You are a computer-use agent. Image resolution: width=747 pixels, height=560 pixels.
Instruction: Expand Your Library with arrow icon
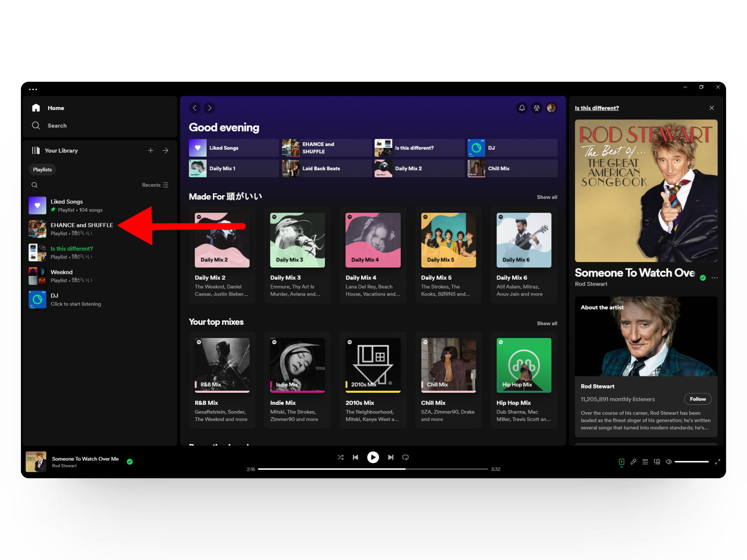click(165, 150)
